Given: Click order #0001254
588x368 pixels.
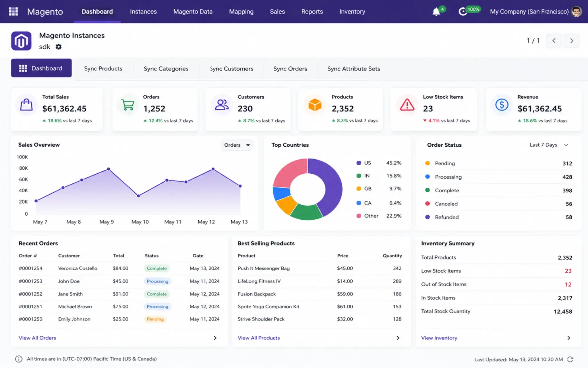Looking at the screenshot, I should pyautogui.click(x=30, y=268).
